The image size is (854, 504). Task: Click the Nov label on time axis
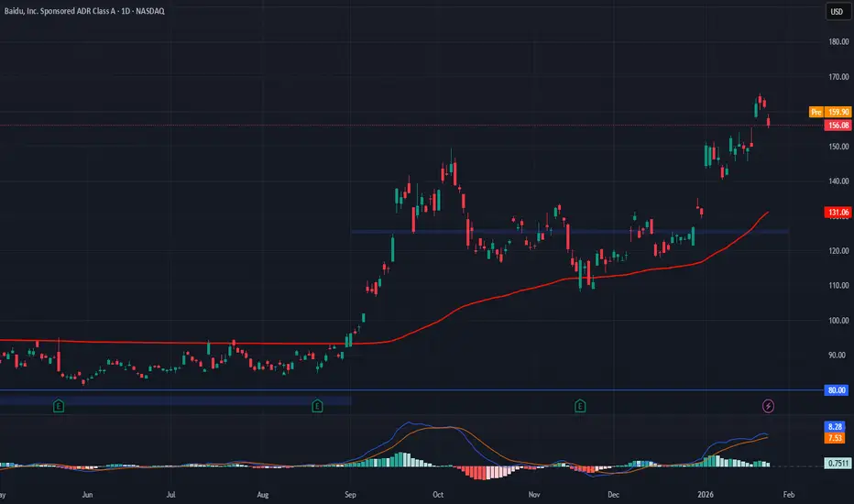click(533, 495)
